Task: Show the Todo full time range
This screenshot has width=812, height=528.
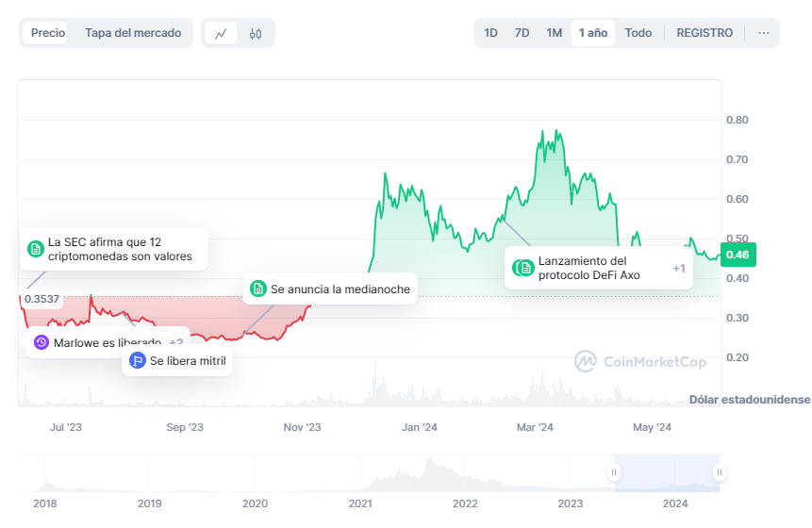Action: (638, 33)
